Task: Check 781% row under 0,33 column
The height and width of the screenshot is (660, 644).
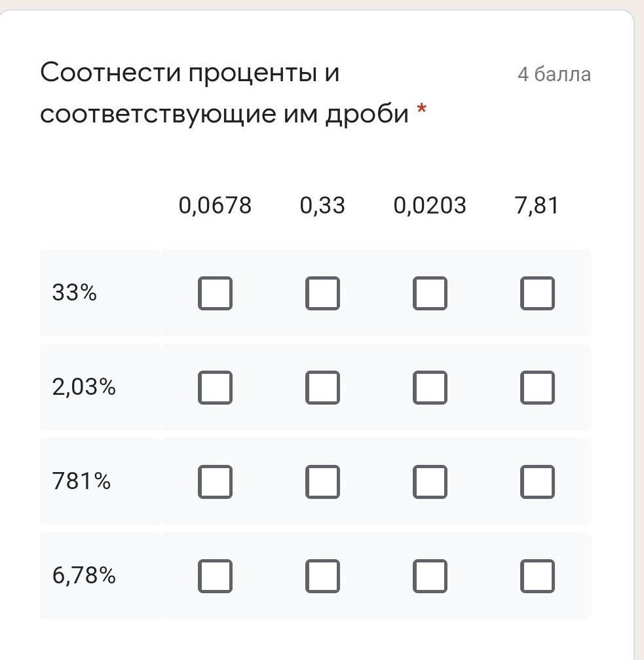Action: [322, 481]
